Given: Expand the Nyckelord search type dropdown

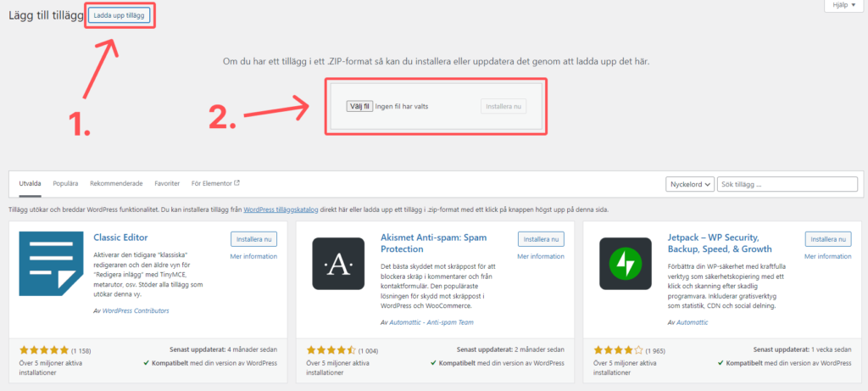Looking at the screenshot, I should point(690,184).
